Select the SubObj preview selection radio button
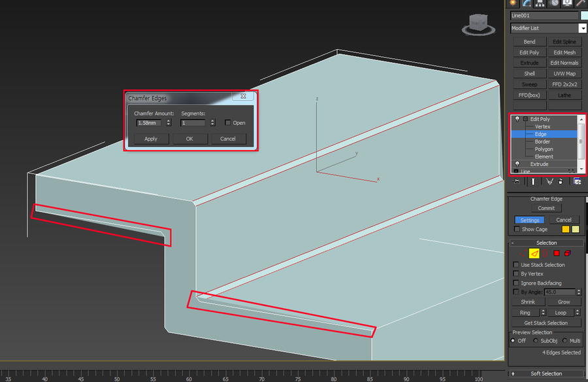The height and width of the screenshot is (382, 588). click(x=536, y=340)
